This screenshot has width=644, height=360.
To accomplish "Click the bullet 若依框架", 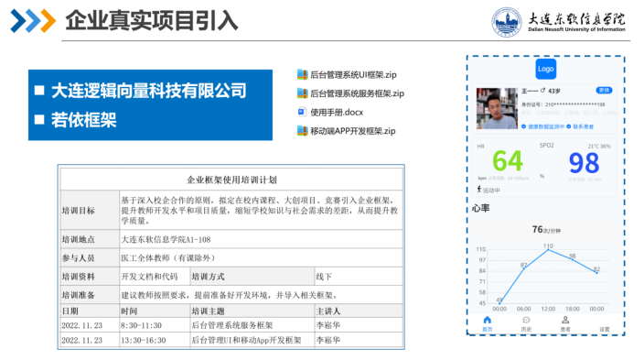I will [83, 120].
